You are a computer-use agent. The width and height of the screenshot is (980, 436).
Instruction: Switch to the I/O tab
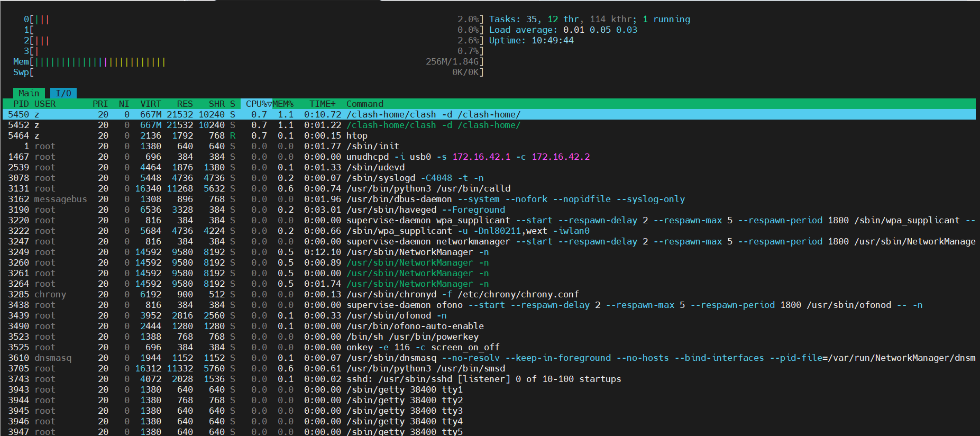[x=63, y=93]
